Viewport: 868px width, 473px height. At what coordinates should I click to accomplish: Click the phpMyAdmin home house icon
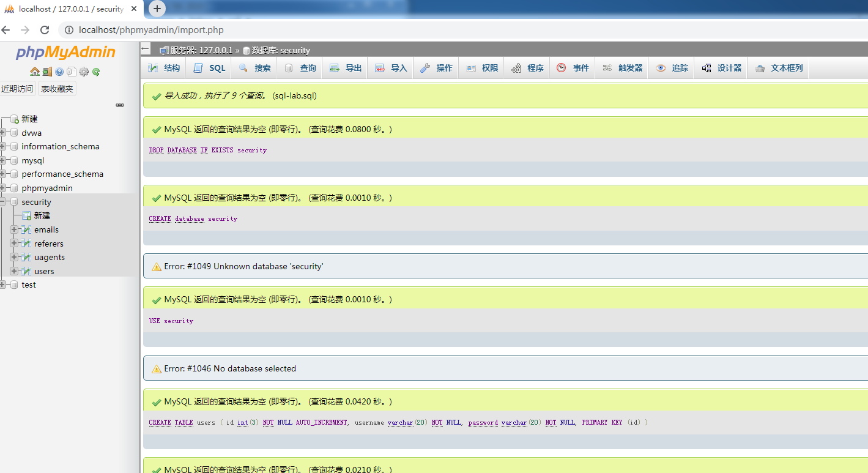35,72
